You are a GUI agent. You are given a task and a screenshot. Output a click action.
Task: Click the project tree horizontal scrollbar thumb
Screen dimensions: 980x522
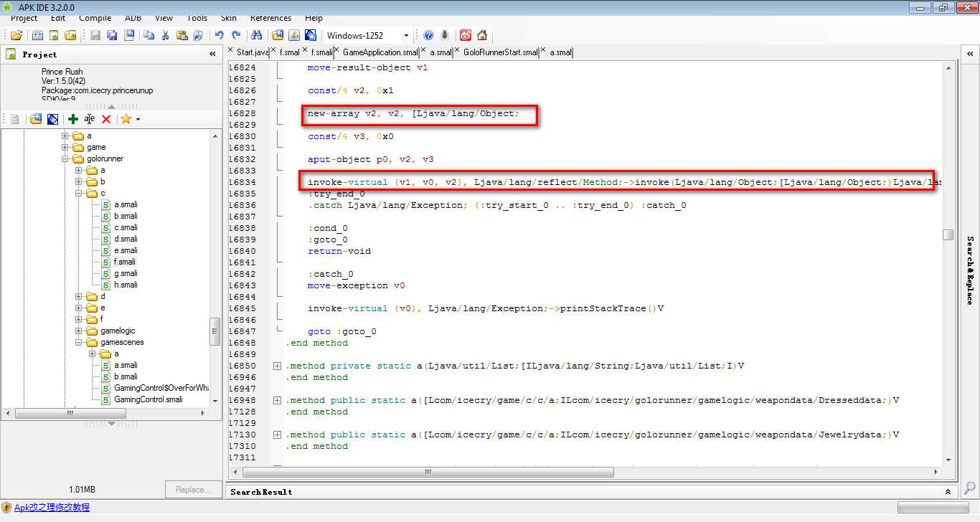(70, 413)
